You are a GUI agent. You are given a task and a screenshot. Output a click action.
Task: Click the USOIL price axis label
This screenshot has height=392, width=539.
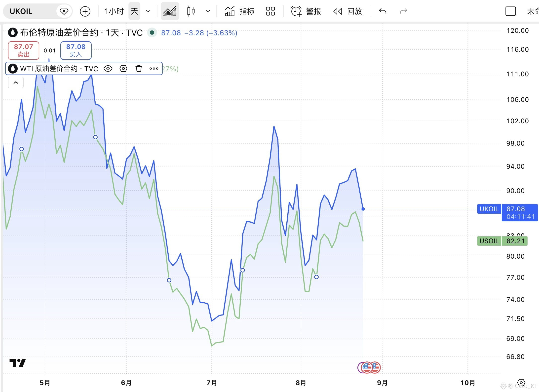coord(489,241)
